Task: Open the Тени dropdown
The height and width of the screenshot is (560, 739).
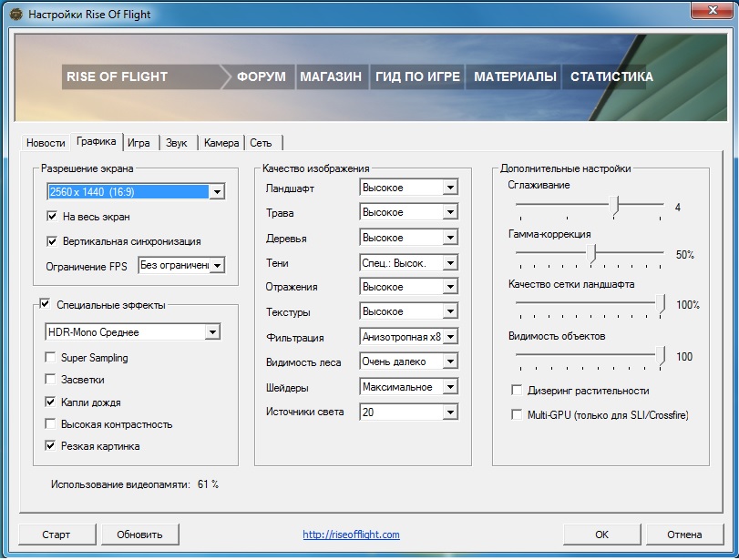Action: coord(450,263)
